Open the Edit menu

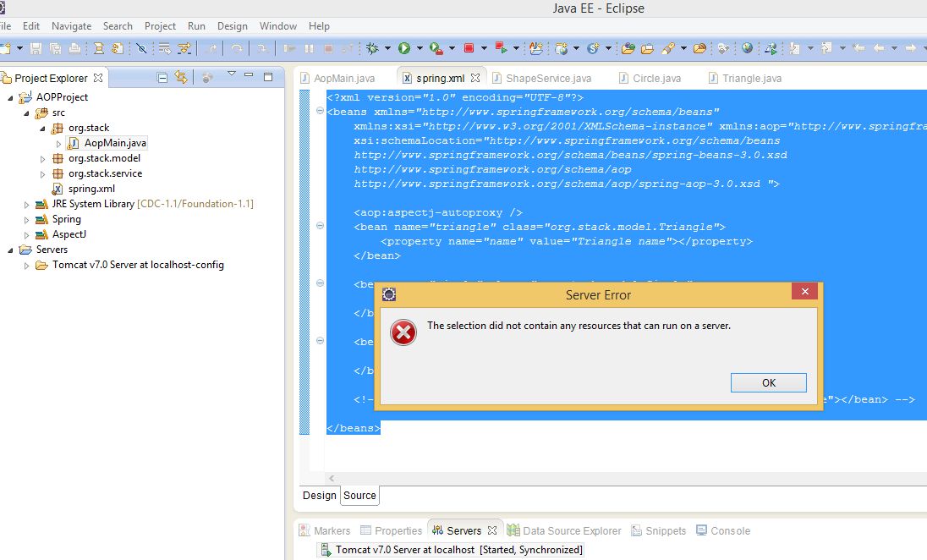coord(30,26)
